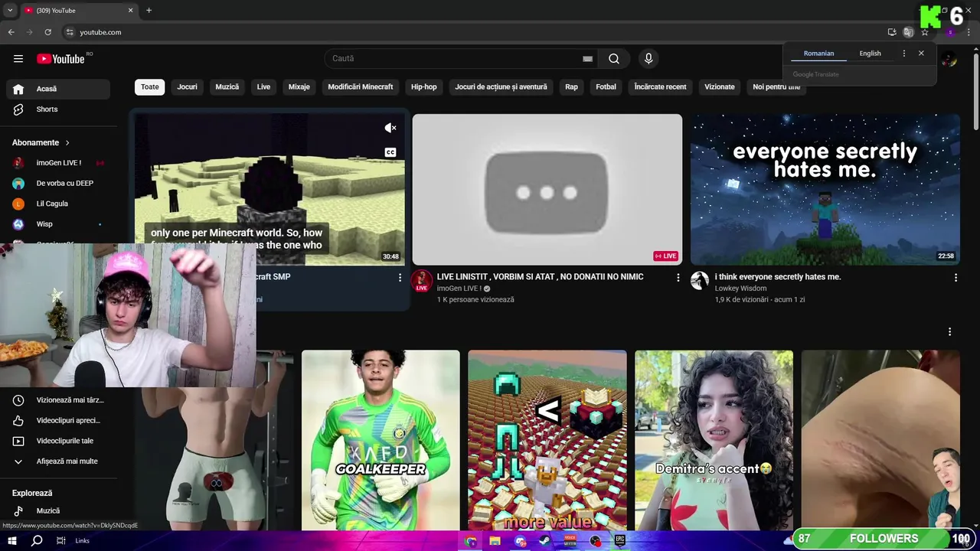
Task: Click Lowkey Wisdom channel name
Action: click(x=740, y=289)
